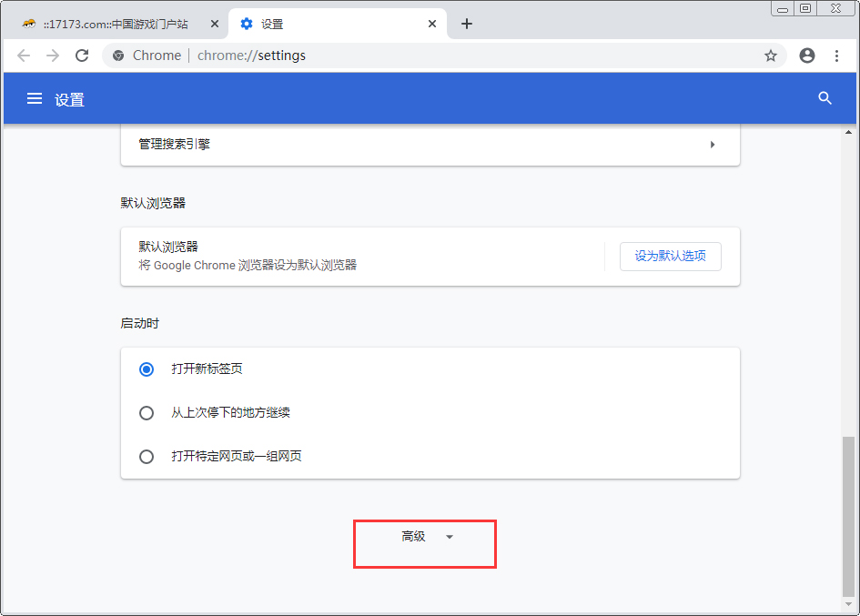Bookmark this page with the star icon

pyautogui.click(x=771, y=56)
